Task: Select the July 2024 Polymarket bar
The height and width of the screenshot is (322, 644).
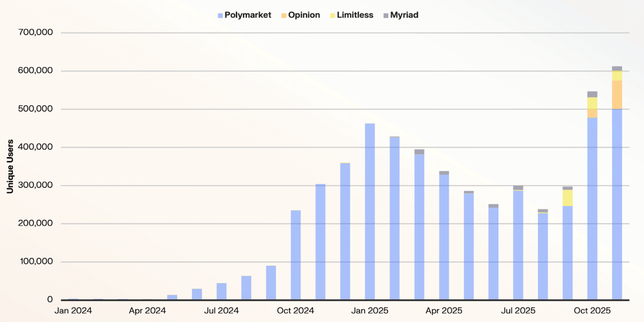Action: pos(221,291)
